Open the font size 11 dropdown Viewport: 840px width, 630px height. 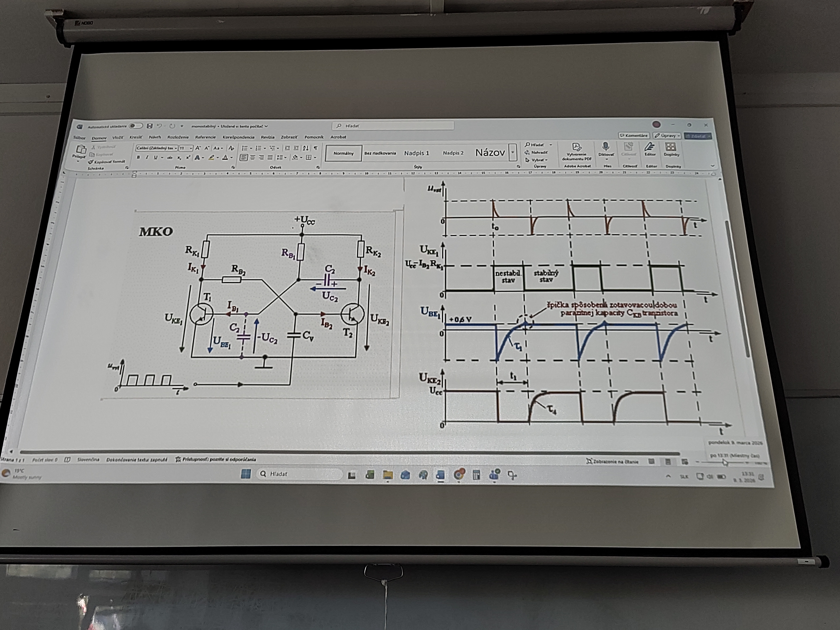click(x=191, y=148)
